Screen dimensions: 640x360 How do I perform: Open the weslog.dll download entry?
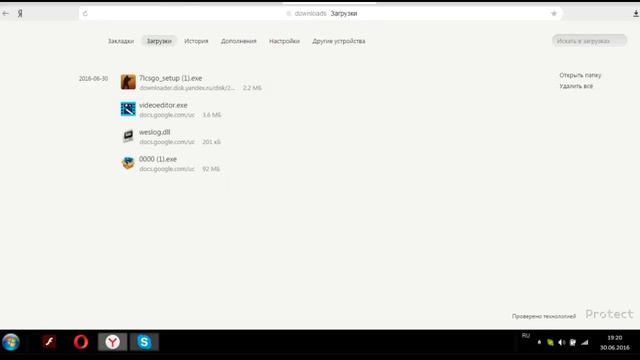(155, 132)
